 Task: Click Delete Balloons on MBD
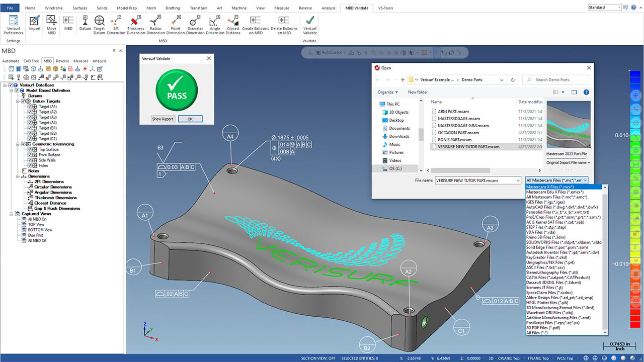pos(284,25)
